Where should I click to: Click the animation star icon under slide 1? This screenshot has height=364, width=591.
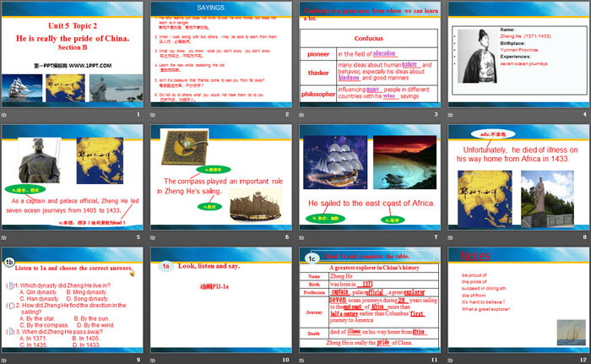pos(6,114)
